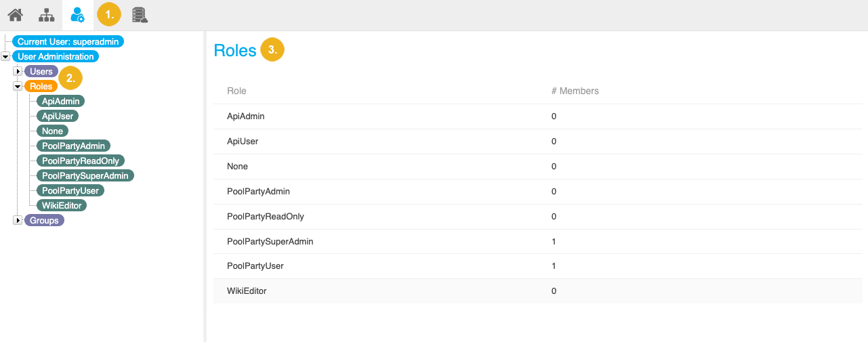The width and height of the screenshot is (868, 342).
Task: Collapse the Roles tree node
Action: pos(18,87)
